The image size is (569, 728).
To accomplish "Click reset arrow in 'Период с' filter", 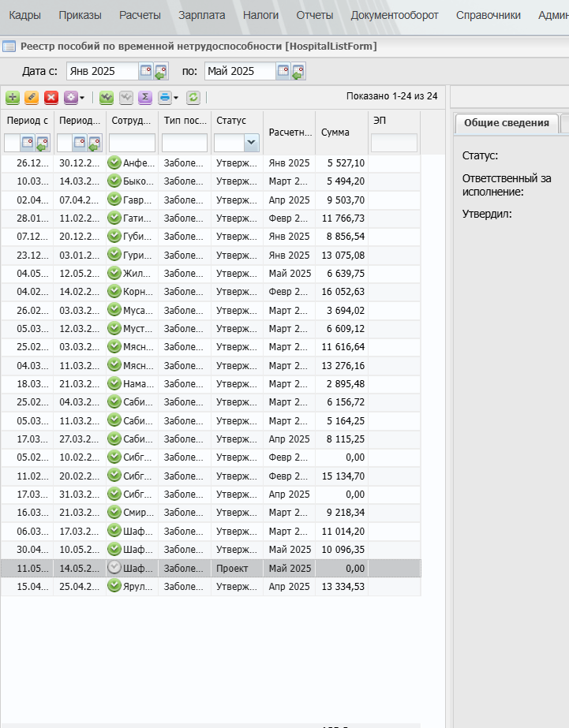I will [43, 143].
